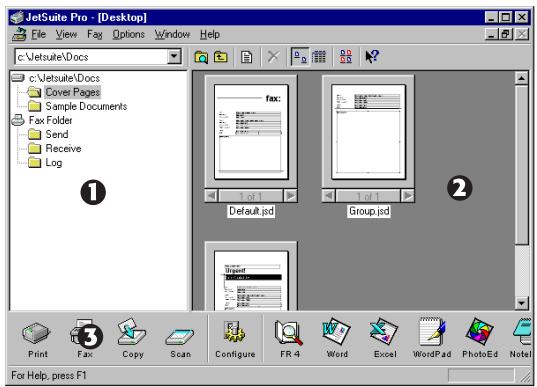Open the Window menu

172,34
